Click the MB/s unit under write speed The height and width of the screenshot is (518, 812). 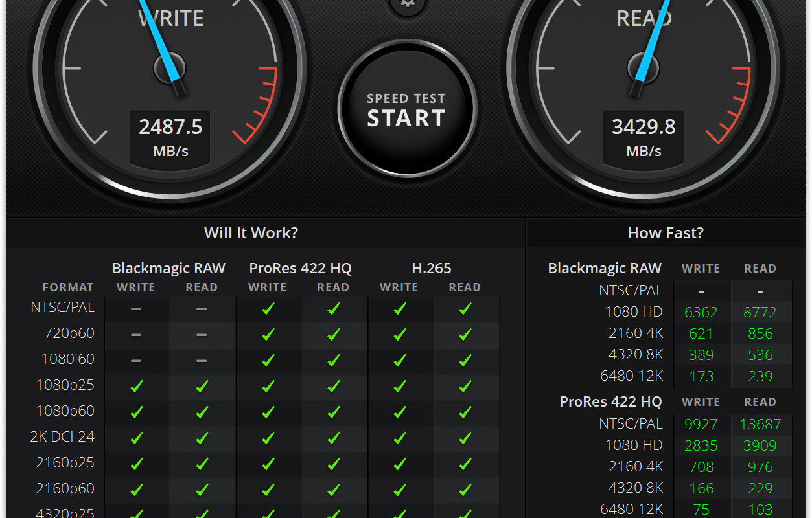coord(171,152)
